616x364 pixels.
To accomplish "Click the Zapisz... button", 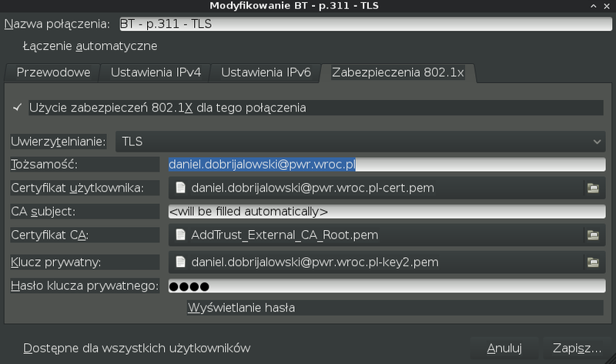I will [x=575, y=348].
